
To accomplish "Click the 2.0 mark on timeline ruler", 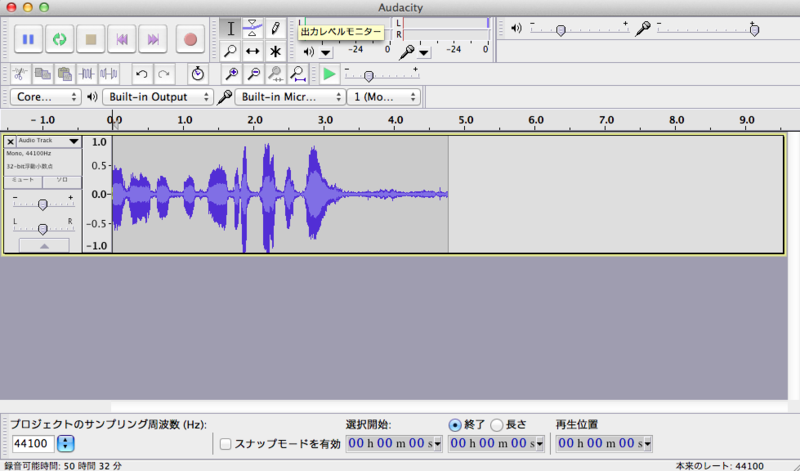I will (255, 120).
